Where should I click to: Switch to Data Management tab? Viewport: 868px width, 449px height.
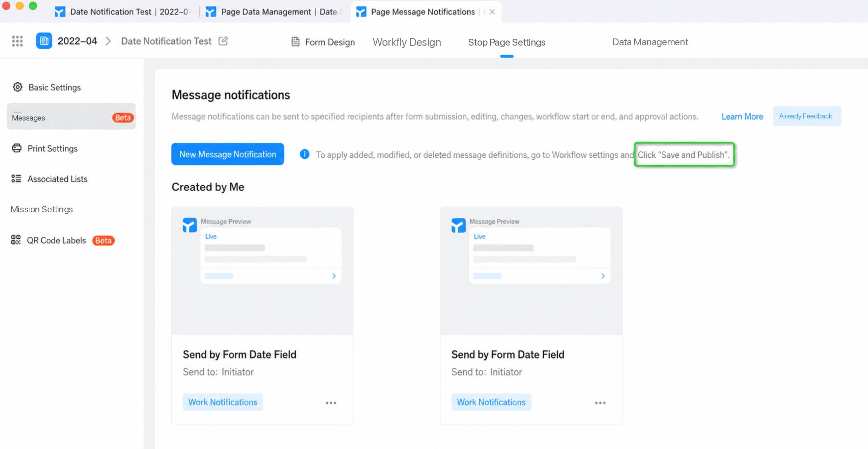(x=650, y=42)
